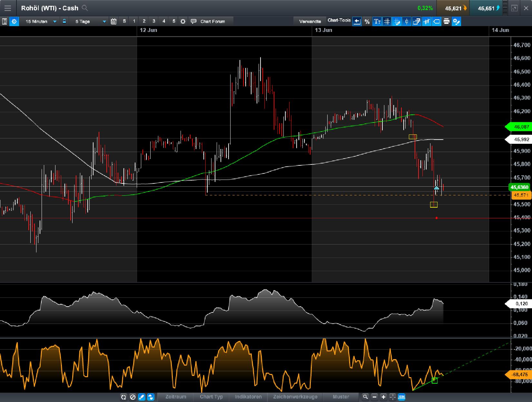Expand the Indikatoren menu

tap(248, 397)
